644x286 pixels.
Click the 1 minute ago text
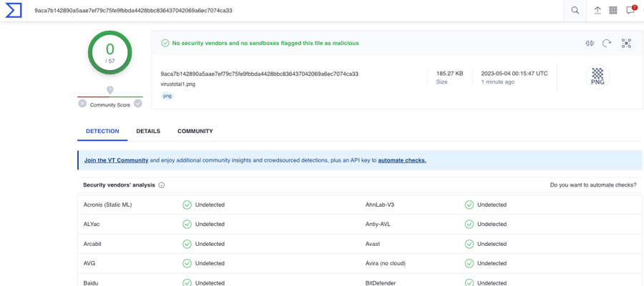(x=498, y=82)
